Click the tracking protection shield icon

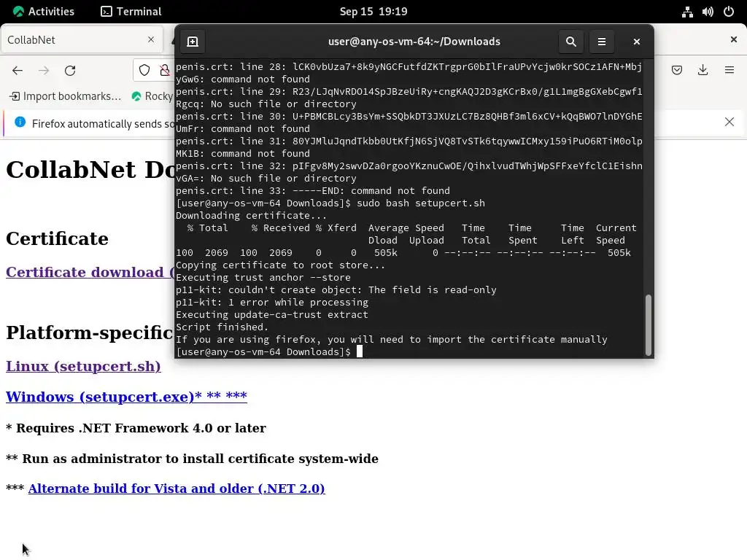144,71
